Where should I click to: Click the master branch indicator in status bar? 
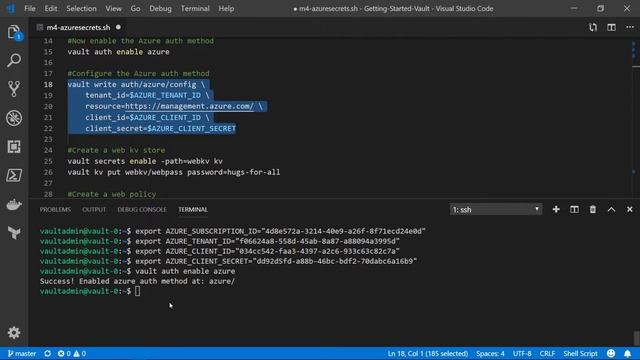(22, 353)
